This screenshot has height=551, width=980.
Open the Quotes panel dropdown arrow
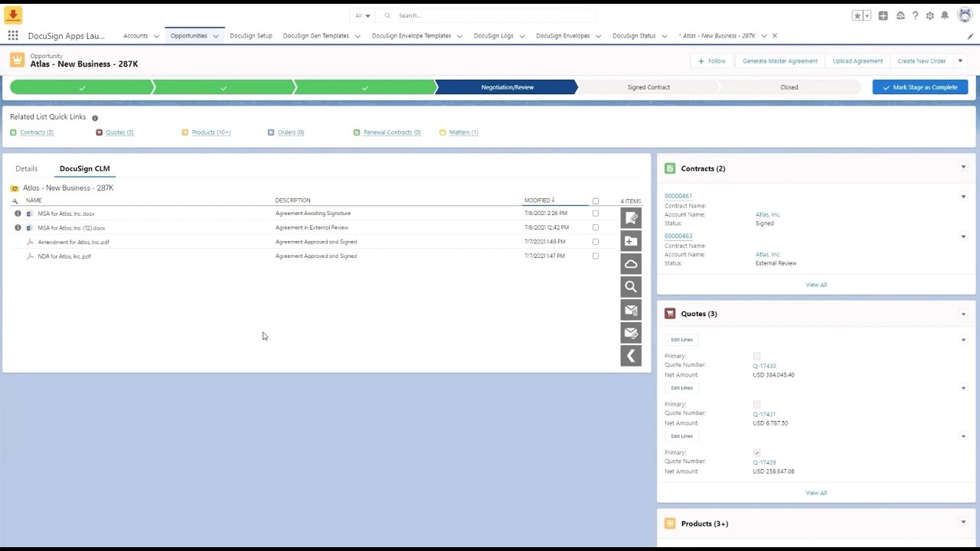tap(964, 314)
